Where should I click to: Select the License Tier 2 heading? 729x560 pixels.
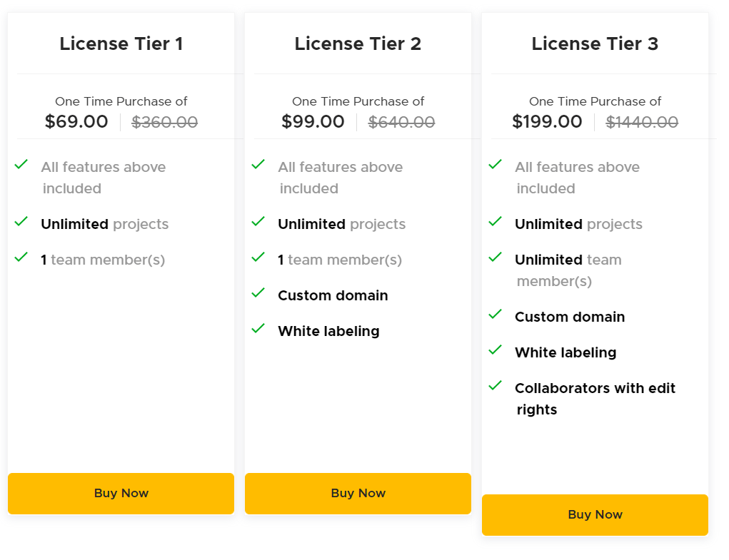(358, 44)
